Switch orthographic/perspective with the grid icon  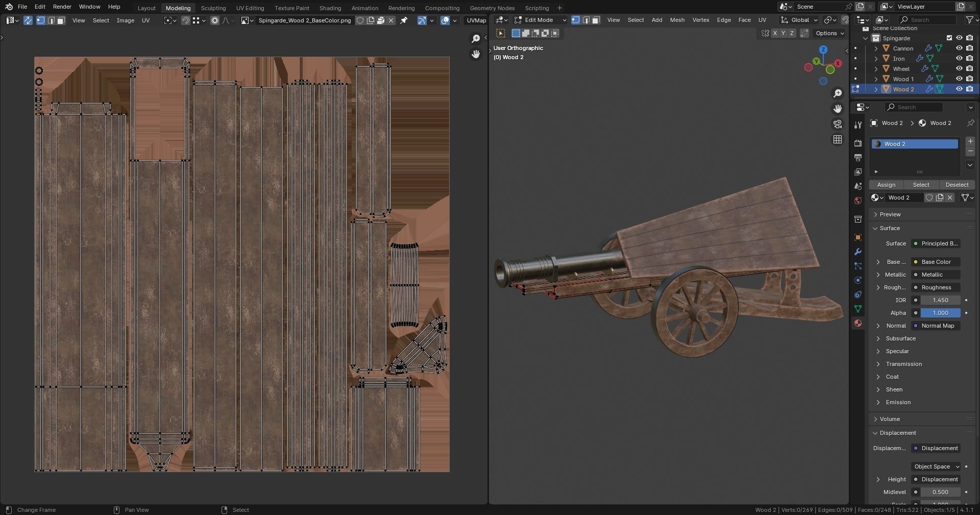pos(838,139)
